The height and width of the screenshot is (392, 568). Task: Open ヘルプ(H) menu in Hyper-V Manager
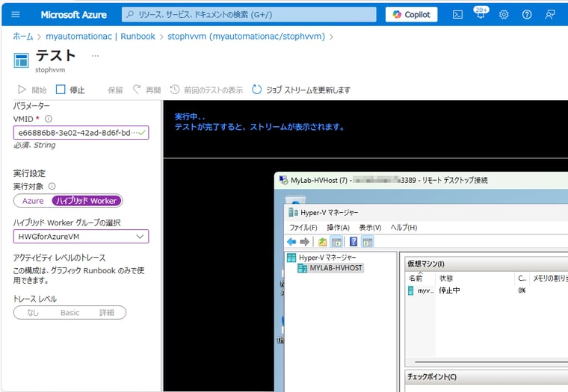pos(404,227)
